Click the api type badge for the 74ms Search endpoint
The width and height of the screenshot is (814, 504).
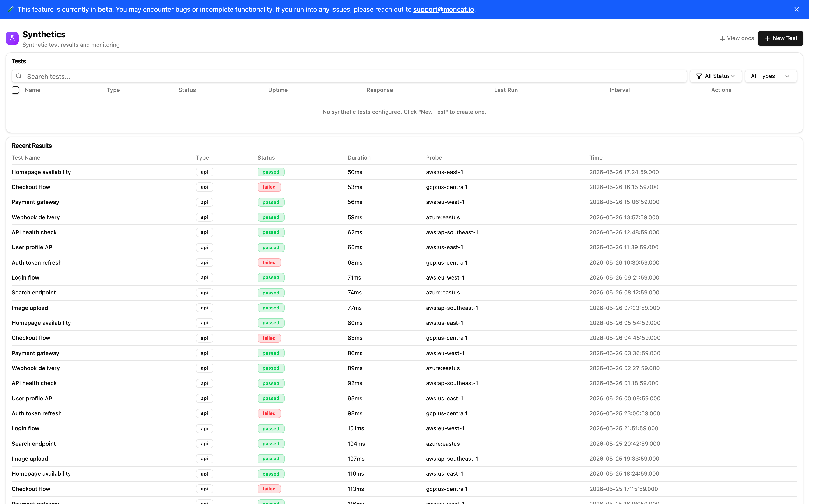point(204,293)
